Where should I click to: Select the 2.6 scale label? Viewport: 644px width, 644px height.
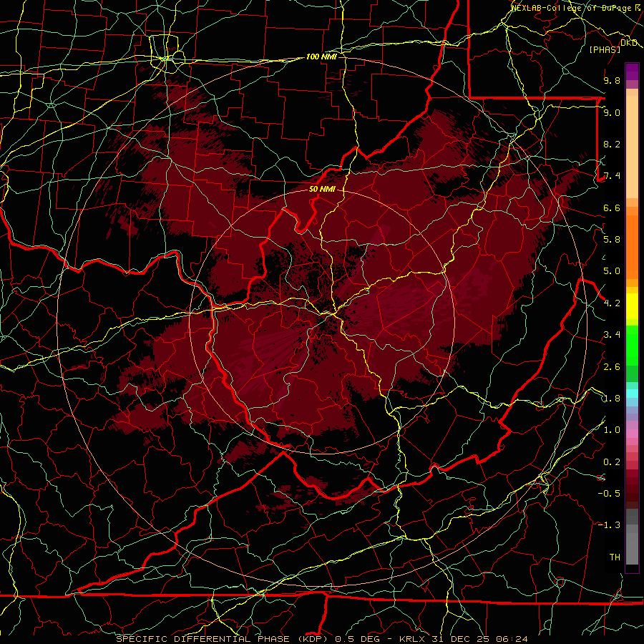(x=612, y=367)
